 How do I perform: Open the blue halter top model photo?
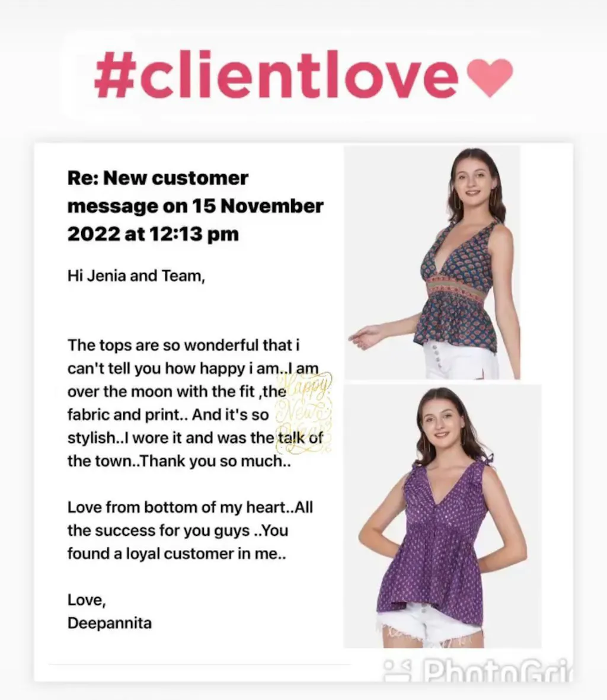click(x=432, y=263)
